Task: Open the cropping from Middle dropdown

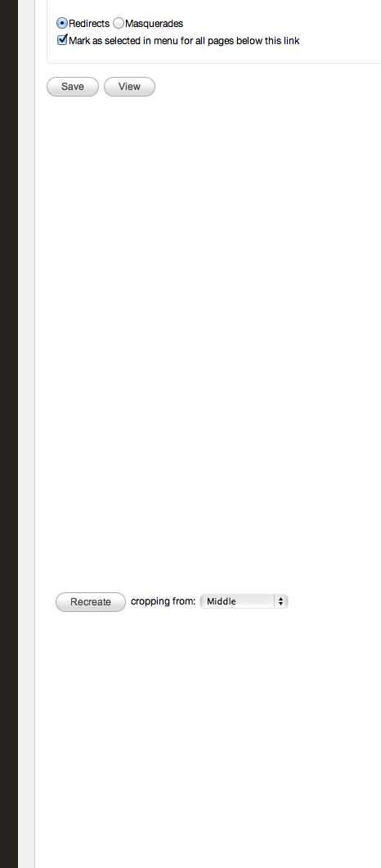Action: click(x=244, y=601)
